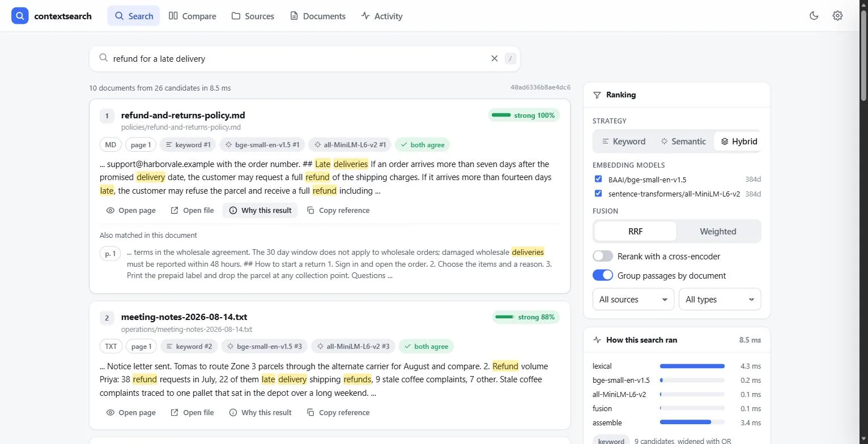Select the Semantic ranking strategy
The image size is (868, 444).
683,142
